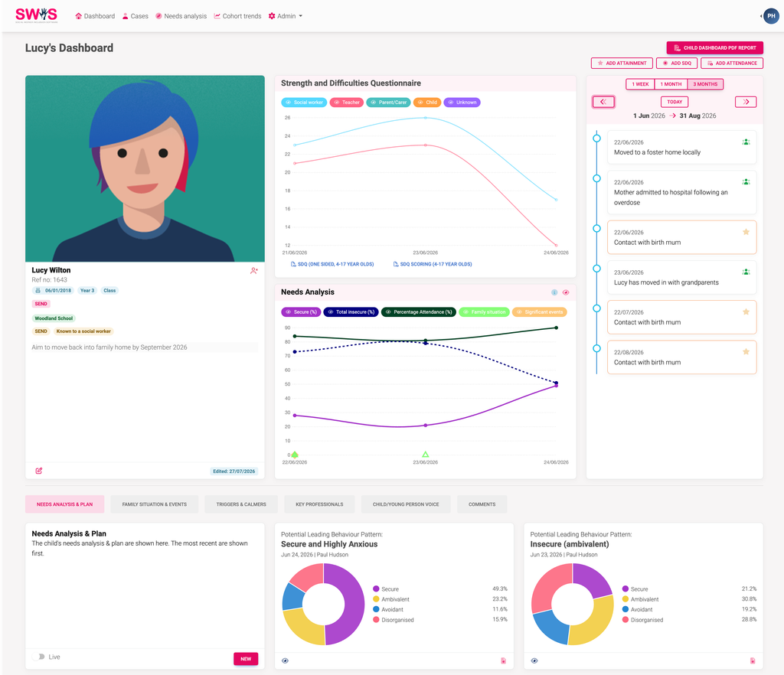Click the star icon on 22/06/2026 Contact with birth mum
The height and width of the screenshot is (675, 784).
746,232
